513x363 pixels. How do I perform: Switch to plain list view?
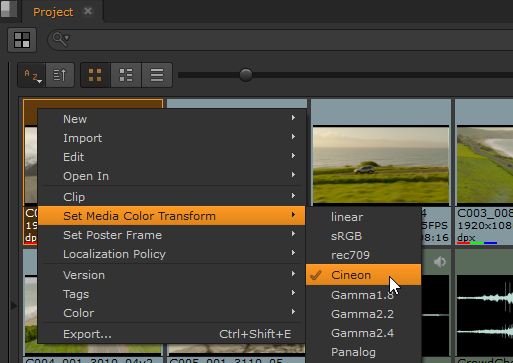point(157,75)
